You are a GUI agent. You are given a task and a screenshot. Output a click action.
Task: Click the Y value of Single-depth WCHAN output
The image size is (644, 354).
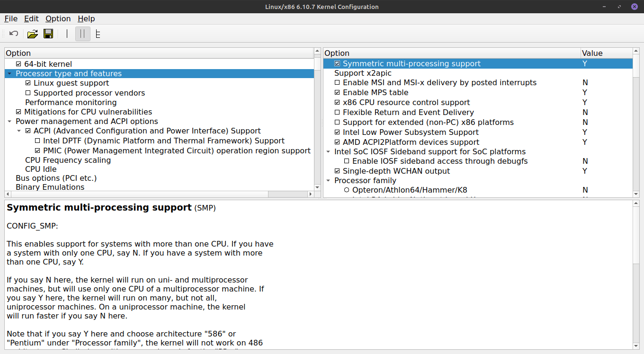(585, 171)
